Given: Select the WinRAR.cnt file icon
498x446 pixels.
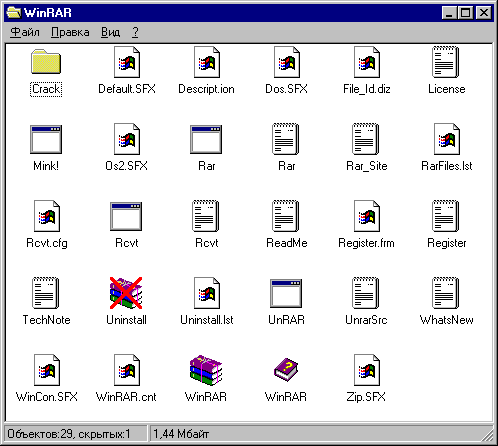Looking at the screenshot, I should [127, 370].
